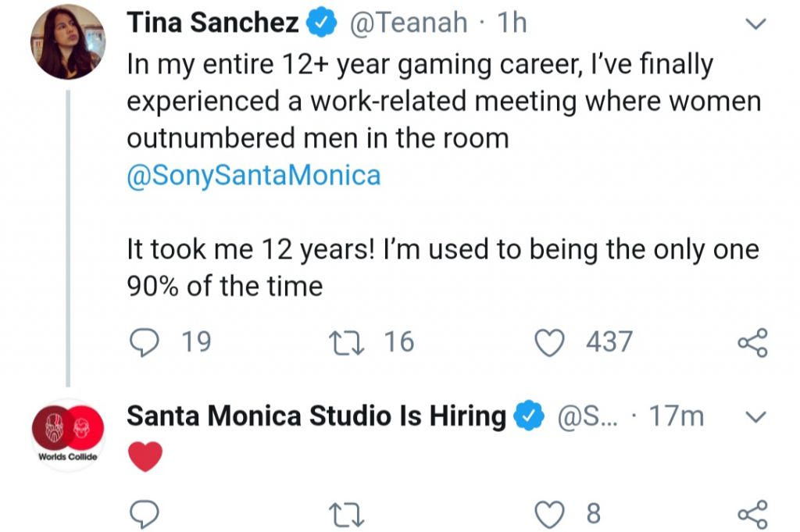This screenshot has width=800, height=532.
Task: Open the 17m timestamp on the reply
Action: tap(677, 416)
